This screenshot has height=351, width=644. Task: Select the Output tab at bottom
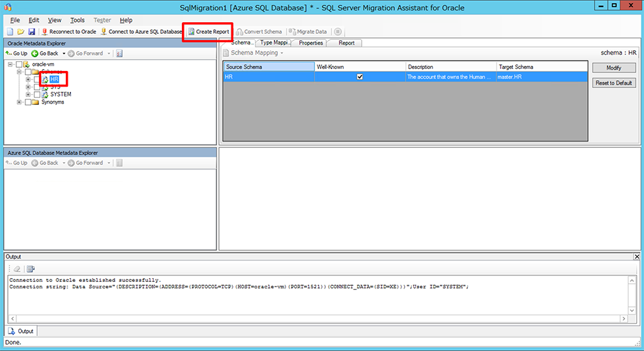(x=21, y=331)
